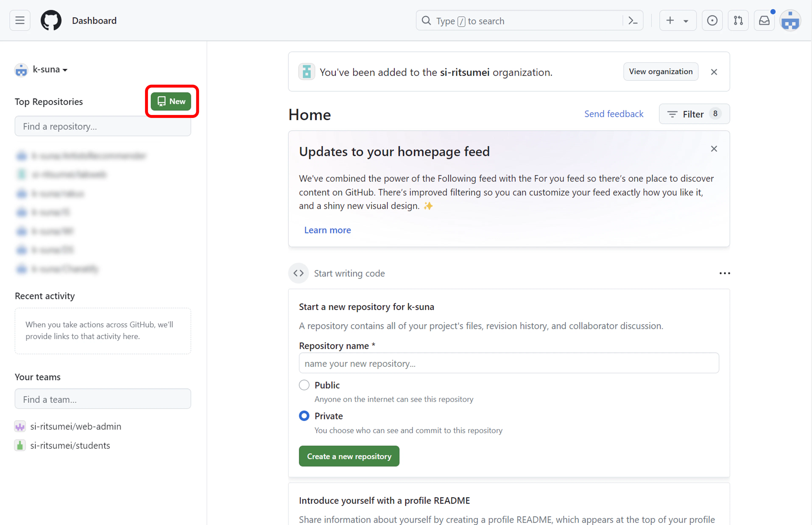Click the Learn more link
The height and width of the screenshot is (525, 812).
pyautogui.click(x=328, y=230)
